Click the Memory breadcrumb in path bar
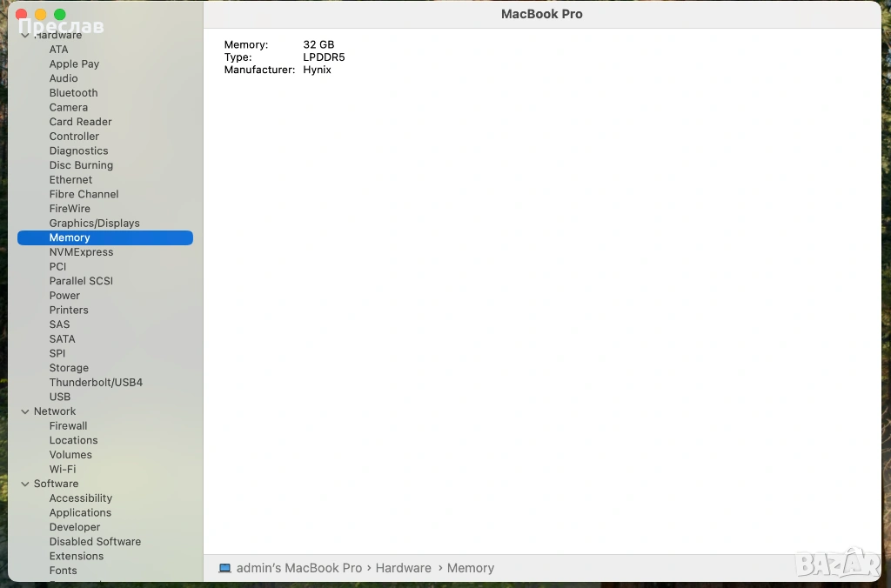 point(470,568)
